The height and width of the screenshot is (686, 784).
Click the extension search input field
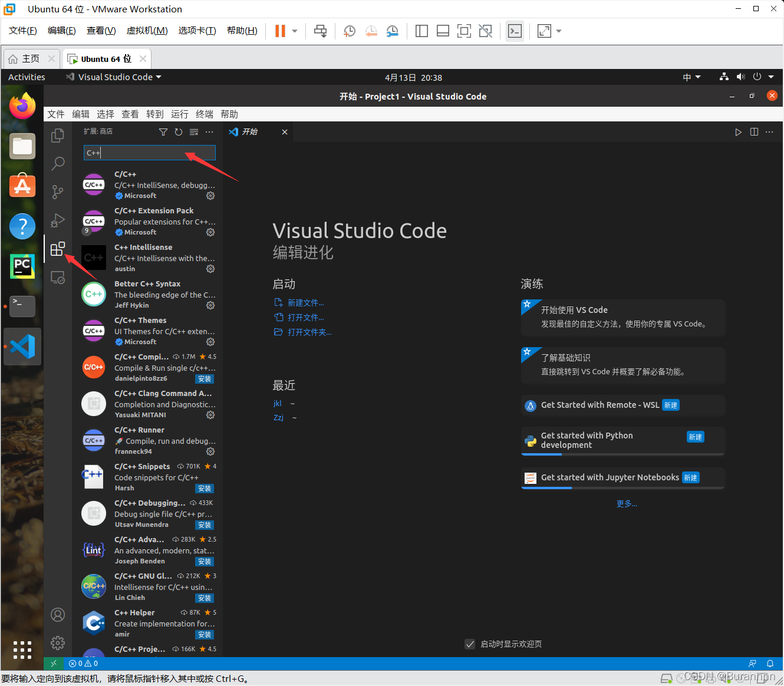pyautogui.click(x=150, y=153)
